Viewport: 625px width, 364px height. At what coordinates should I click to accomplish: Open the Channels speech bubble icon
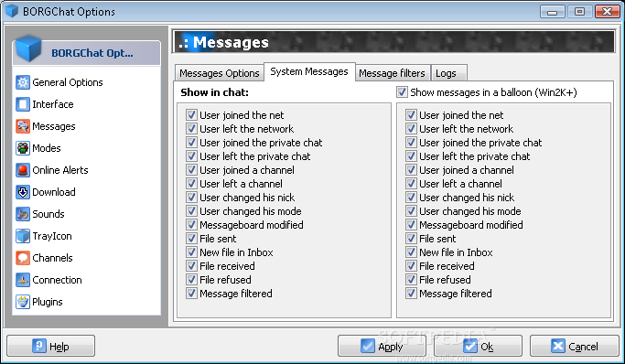[23, 258]
